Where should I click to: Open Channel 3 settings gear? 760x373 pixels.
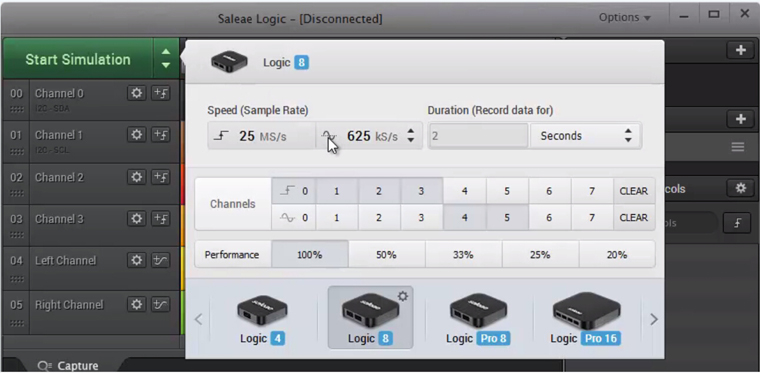pyautogui.click(x=137, y=218)
